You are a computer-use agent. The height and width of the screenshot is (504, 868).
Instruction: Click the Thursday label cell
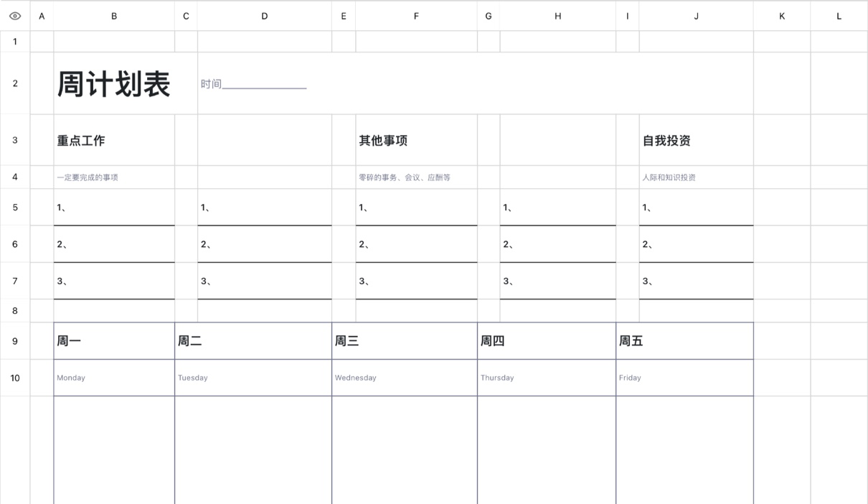547,378
